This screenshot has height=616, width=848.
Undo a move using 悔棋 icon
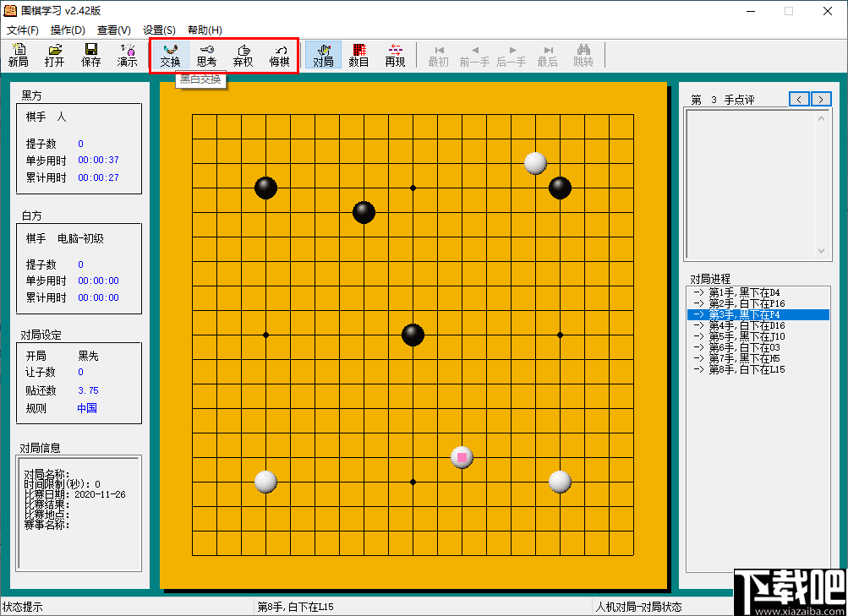(x=279, y=55)
